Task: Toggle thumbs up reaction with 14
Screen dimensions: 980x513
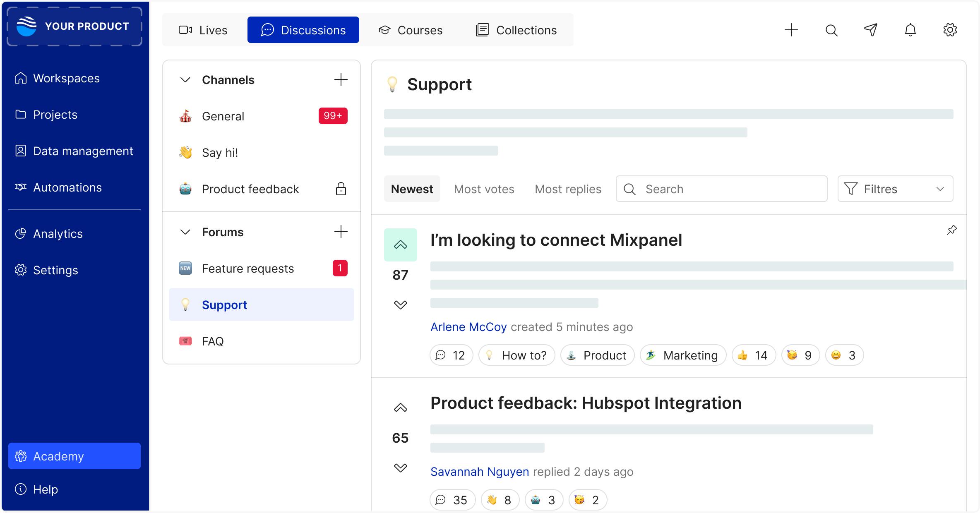Action: point(753,355)
